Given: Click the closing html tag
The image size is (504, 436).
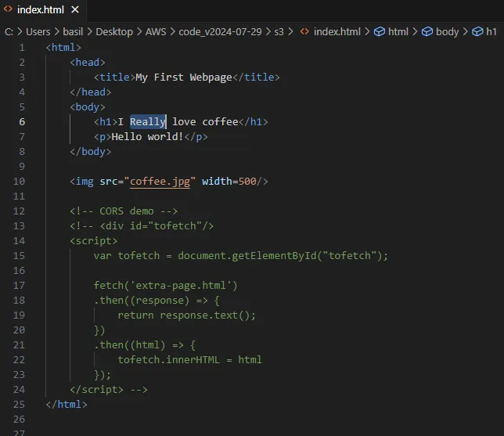Looking at the screenshot, I should [x=67, y=404].
